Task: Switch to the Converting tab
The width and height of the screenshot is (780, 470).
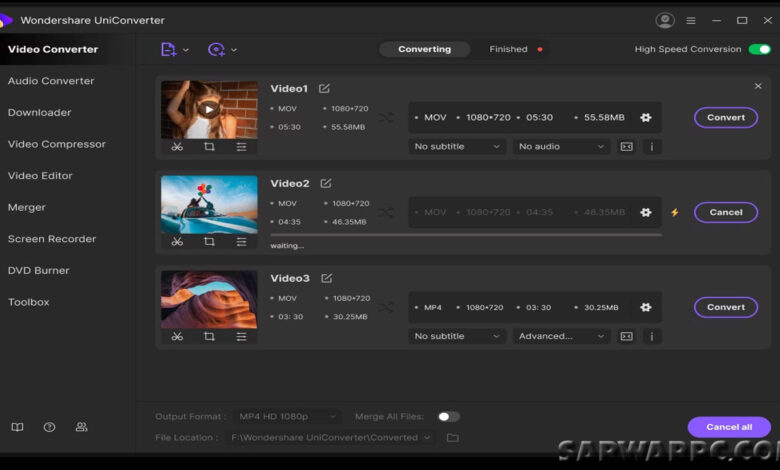Action: point(424,49)
